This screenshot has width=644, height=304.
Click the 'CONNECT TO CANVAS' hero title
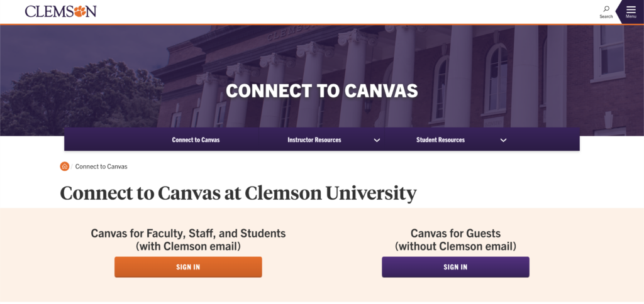point(321,91)
